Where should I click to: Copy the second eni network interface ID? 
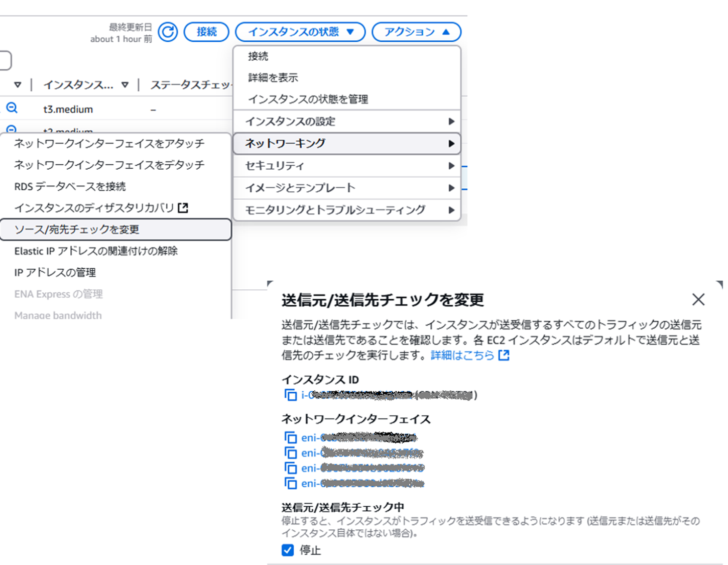click(291, 453)
